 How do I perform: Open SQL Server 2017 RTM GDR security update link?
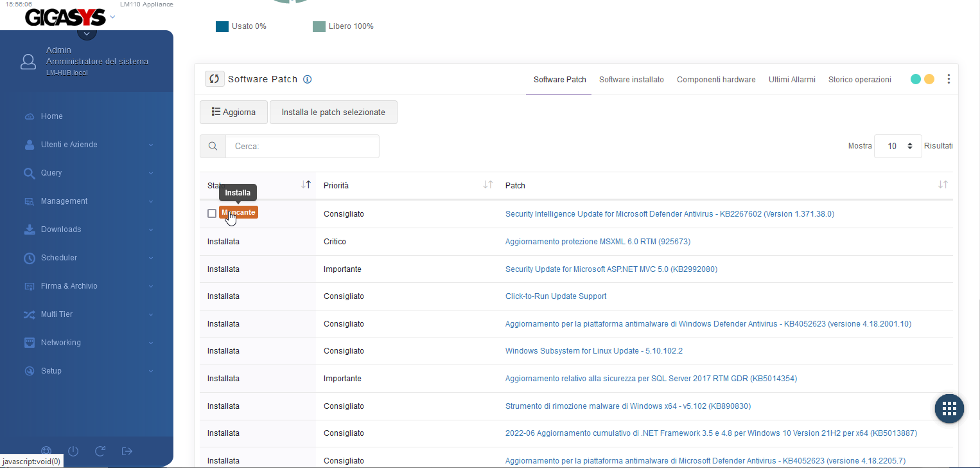(651, 379)
